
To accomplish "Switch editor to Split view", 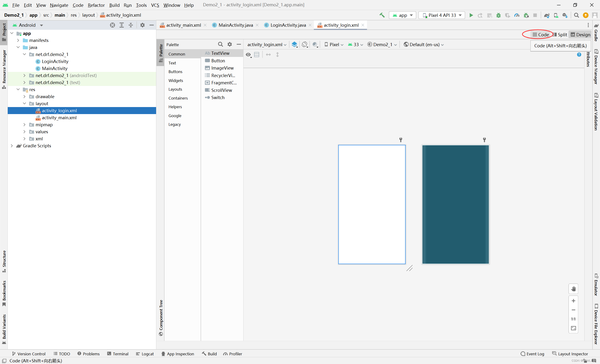I will click(560, 35).
